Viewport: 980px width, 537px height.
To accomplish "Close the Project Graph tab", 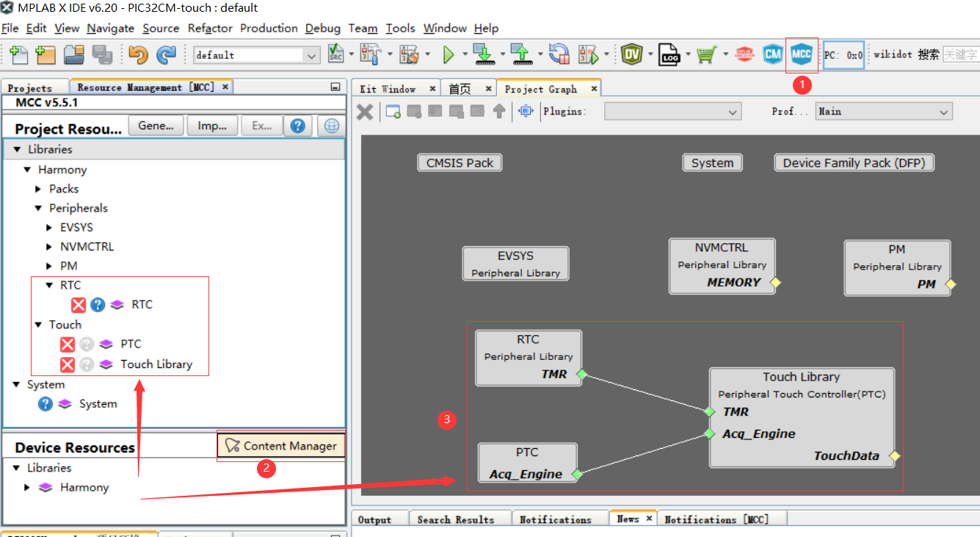I will [594, 89].
